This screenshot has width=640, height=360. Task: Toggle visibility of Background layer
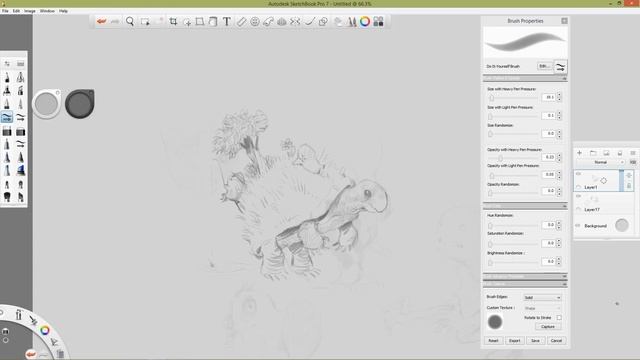578,225
